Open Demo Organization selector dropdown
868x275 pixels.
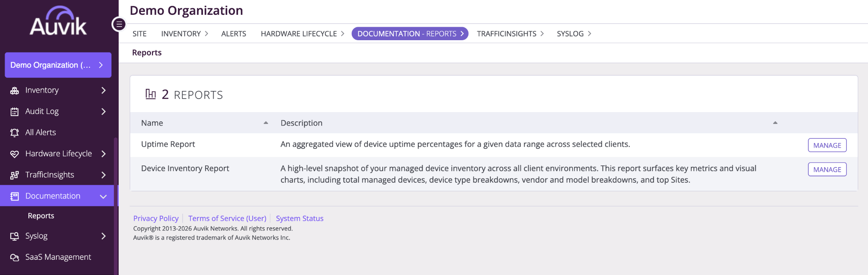[x=58, y=65]
